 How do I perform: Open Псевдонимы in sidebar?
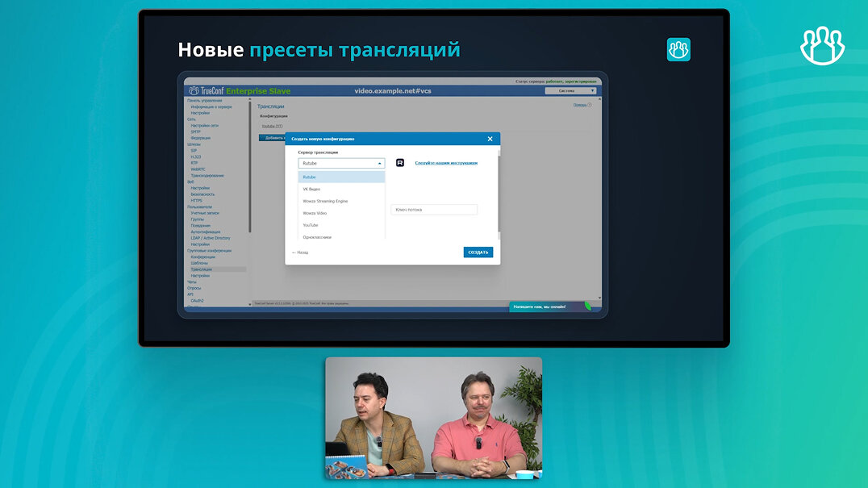200,226
